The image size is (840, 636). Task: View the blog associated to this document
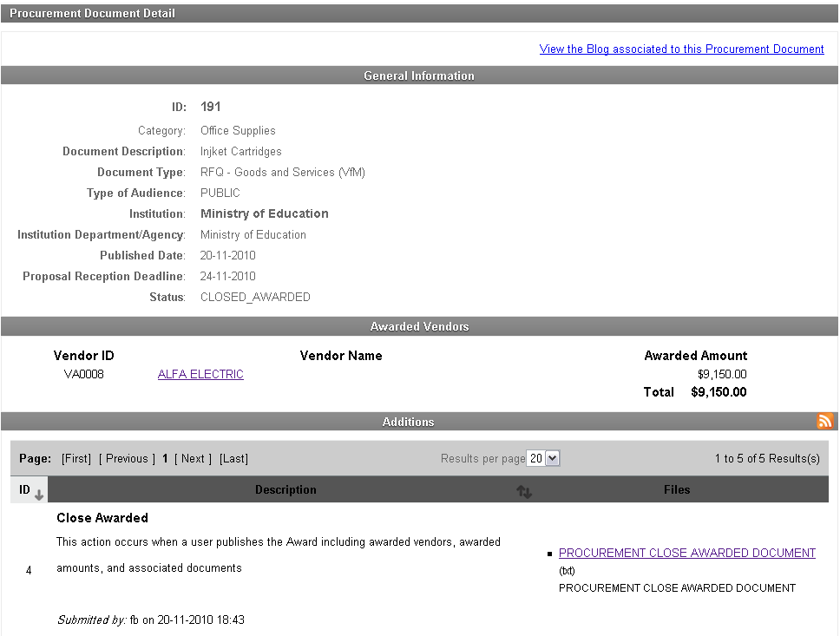pos(681,49)
